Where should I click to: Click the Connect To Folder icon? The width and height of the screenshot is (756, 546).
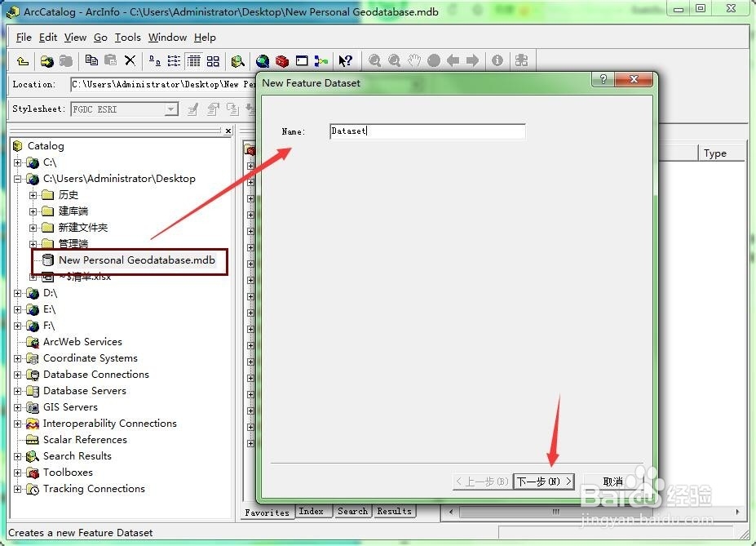point(46,60)
